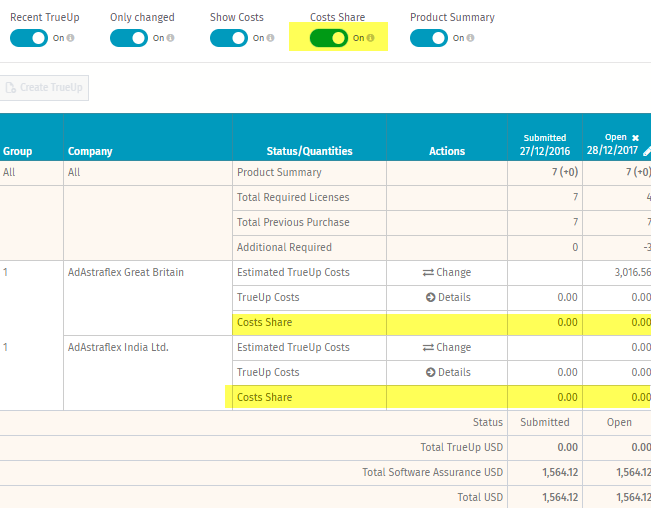651x508 pixels.
Task: Open Details for AdAstraflex Great Britain TrueUp Costs
Action: coord(447,297)
